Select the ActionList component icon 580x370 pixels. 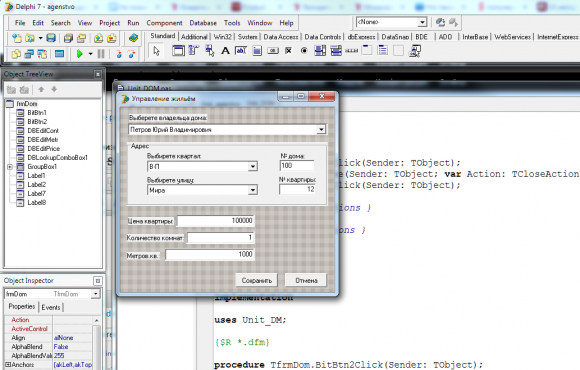point(415,51)
